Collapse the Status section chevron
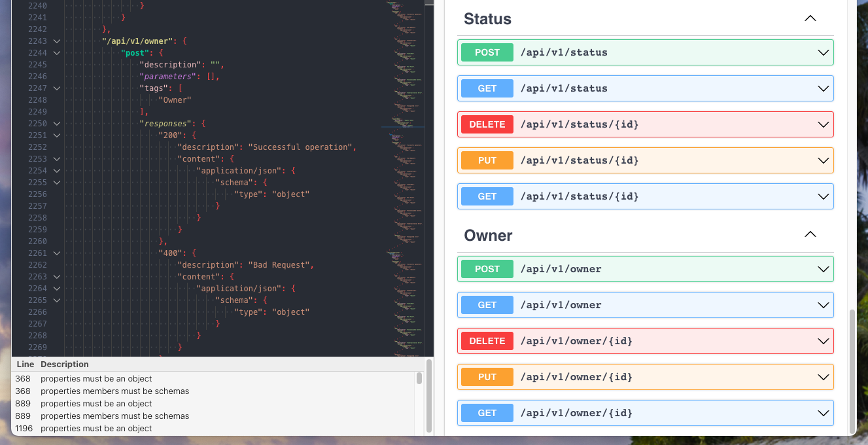 tap(810, 19)
